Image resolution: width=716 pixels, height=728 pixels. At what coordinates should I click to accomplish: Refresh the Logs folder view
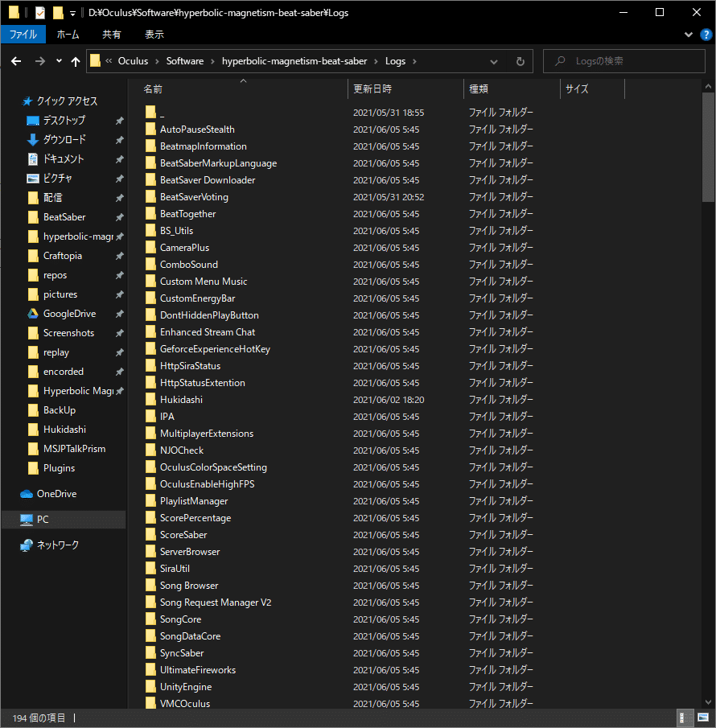pyautogui.click(x=520, y=61)
